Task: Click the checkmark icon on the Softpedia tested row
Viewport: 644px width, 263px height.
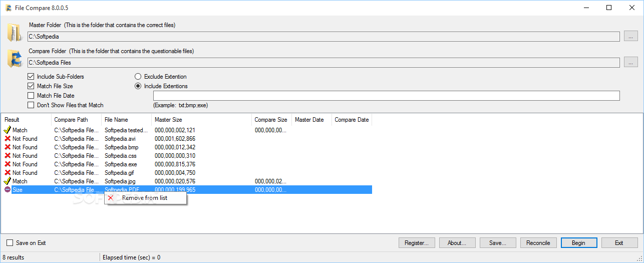Action: (7, 130)
